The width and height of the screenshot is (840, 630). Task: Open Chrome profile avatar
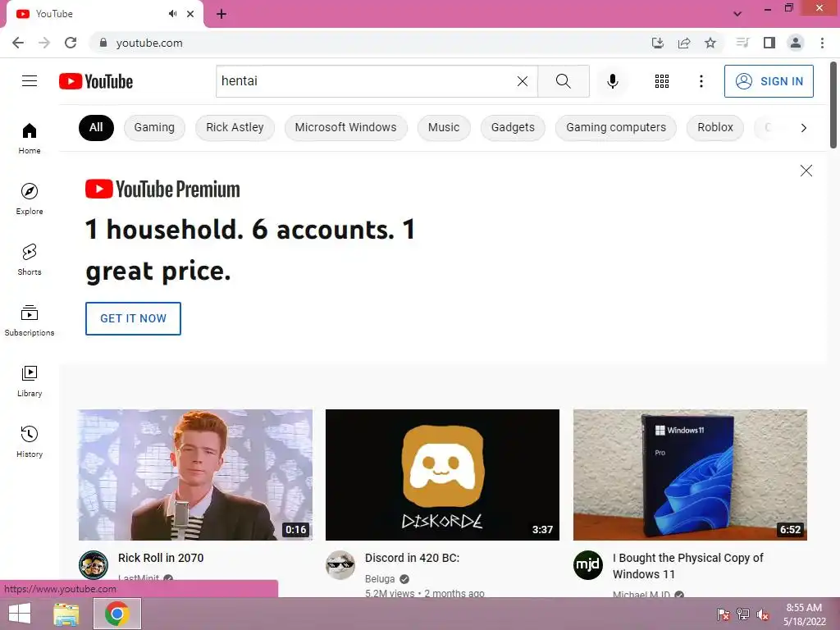pos(796,43)
